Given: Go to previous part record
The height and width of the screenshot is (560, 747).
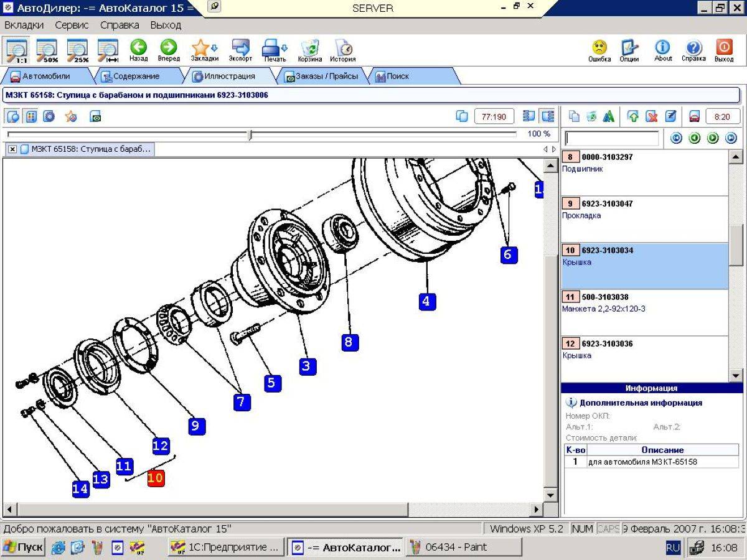Looking at the screenshot, I should [695, 138].
